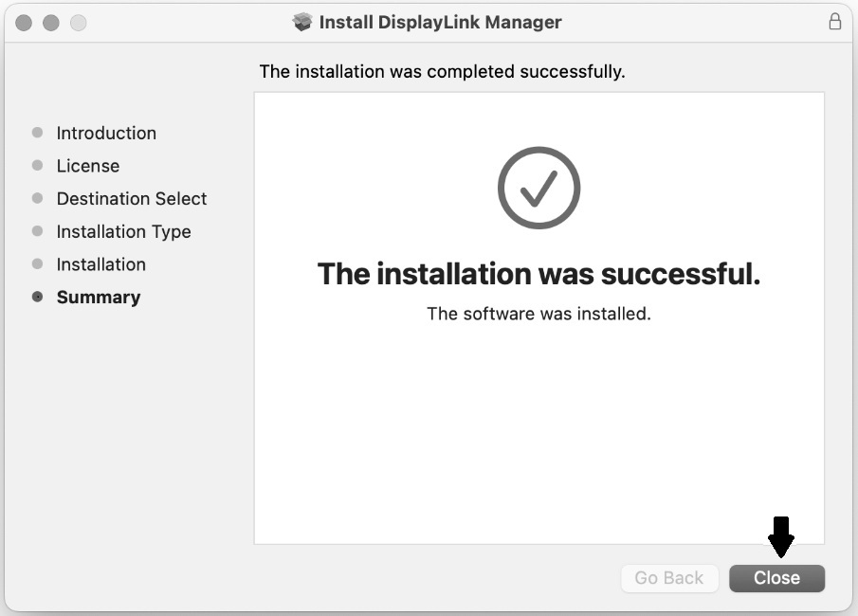Screen dimensions: 858x616
Task: Select the Summary step in sidebar
Action: coord(99,297)
